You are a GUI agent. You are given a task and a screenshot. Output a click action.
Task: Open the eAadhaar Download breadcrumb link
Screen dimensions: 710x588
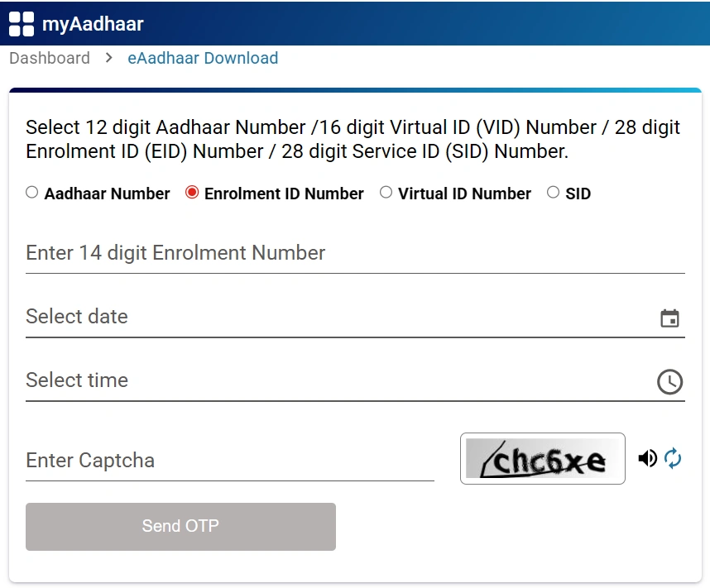pos(203,58)
